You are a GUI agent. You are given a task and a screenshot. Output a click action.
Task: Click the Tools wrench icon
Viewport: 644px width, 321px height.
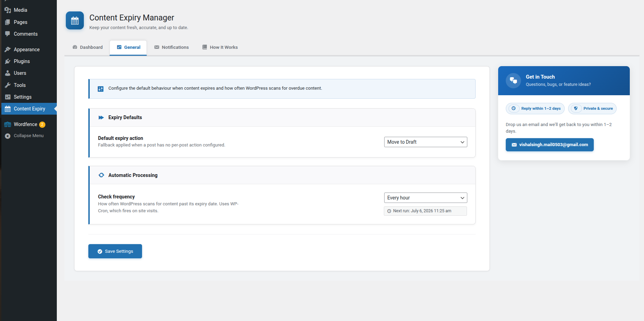tap(8, 85)
